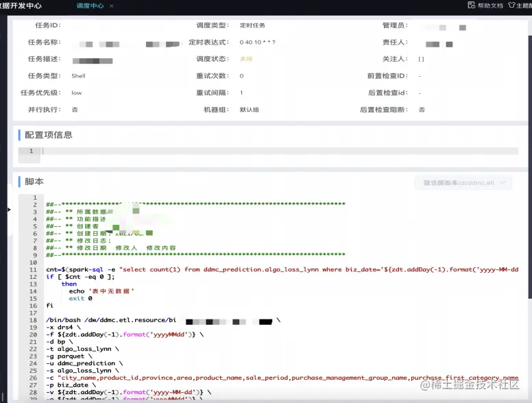The image size is (532, 403).
Task: Click the dropdown chevron of script library selector
Action: click(x=503, y=182)
